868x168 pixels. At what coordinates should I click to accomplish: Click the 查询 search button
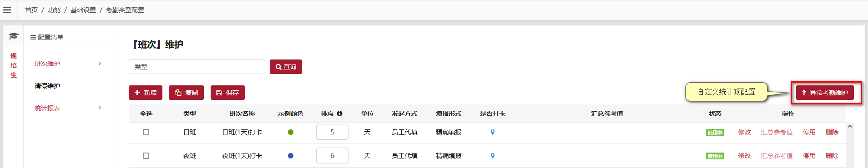pyautogui.click(x=286, y=67)
